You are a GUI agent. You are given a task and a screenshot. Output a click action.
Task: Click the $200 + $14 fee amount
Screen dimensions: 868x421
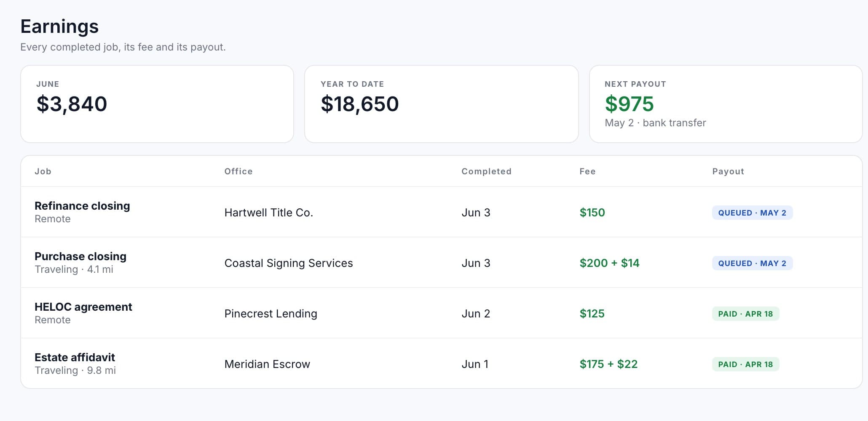pos(609,263)
